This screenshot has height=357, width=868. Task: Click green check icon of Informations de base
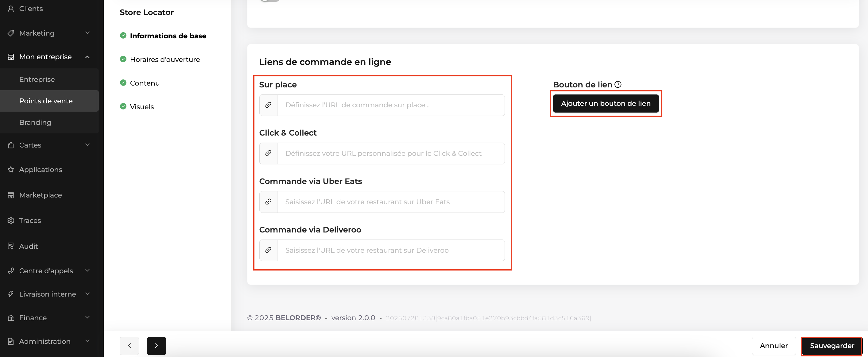coord(123,35)
